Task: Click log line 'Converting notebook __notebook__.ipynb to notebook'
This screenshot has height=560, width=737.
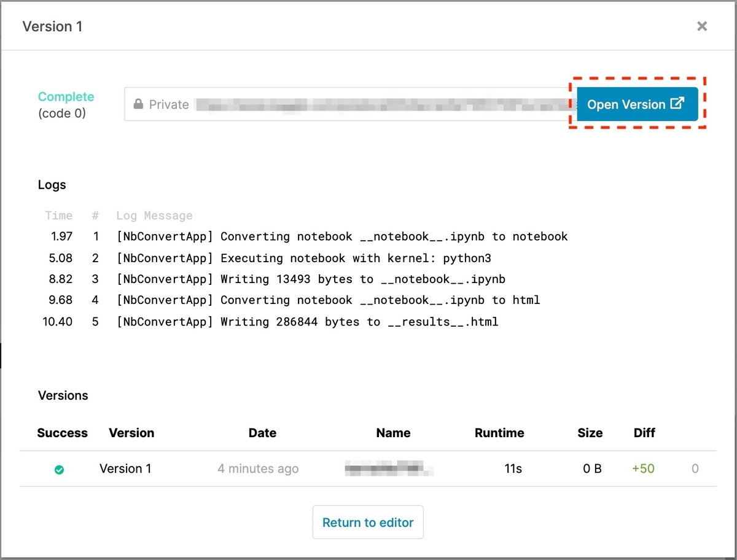Action: (342, 236)
